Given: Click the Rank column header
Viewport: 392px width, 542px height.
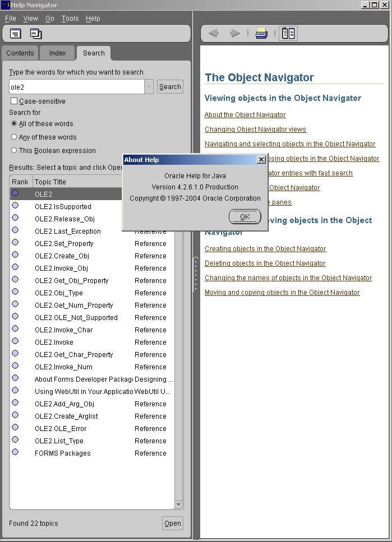Looking at the screenshot, I should [21, 182].
